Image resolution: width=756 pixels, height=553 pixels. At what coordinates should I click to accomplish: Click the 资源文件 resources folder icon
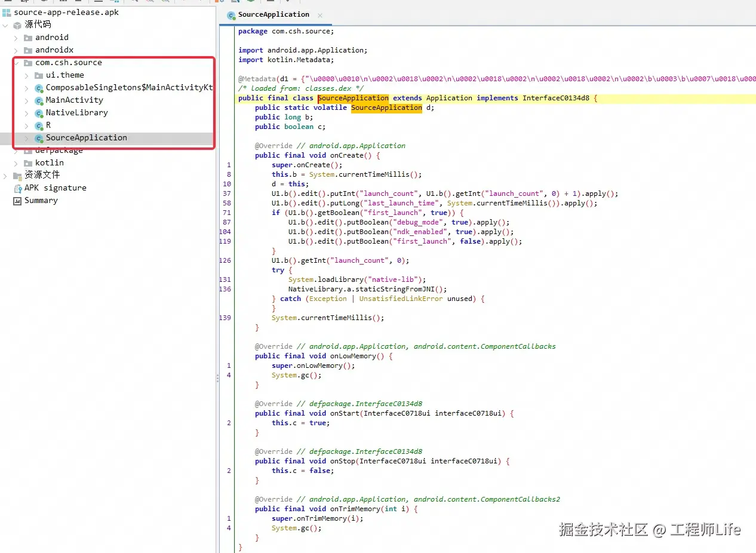click(x=17, y=176)
